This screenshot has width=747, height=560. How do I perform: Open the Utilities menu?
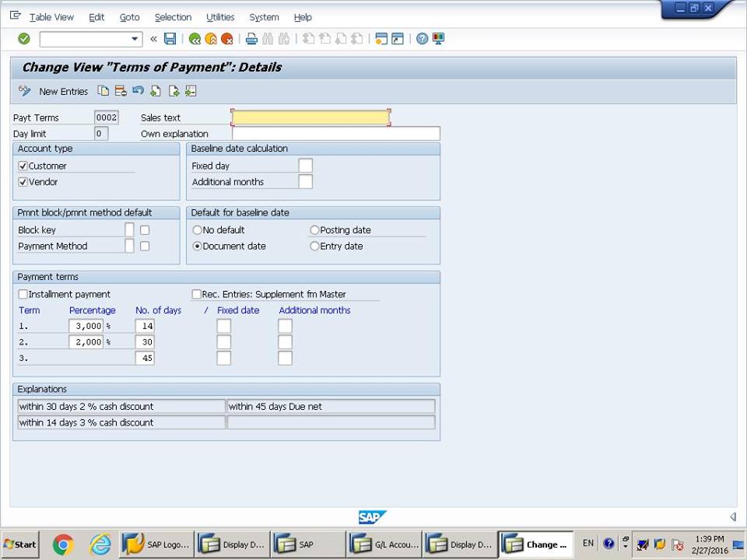point(220,17)
